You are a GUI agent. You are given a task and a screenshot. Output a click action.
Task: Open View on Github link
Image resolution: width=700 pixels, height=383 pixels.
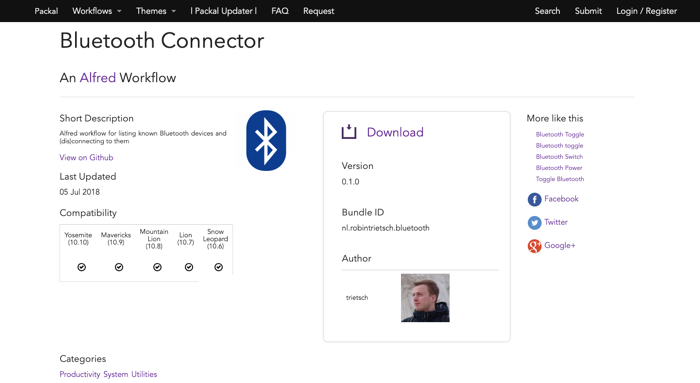click(x=86, y=158)
